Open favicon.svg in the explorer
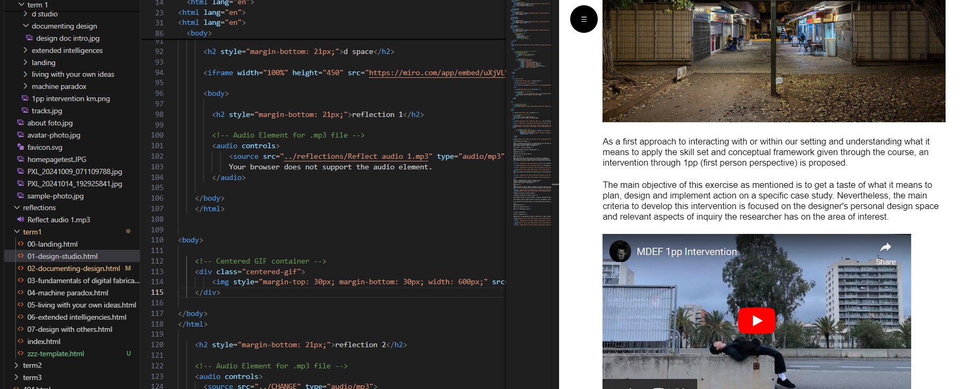This screenshot has height=389, width=980. tap(44, 147)
